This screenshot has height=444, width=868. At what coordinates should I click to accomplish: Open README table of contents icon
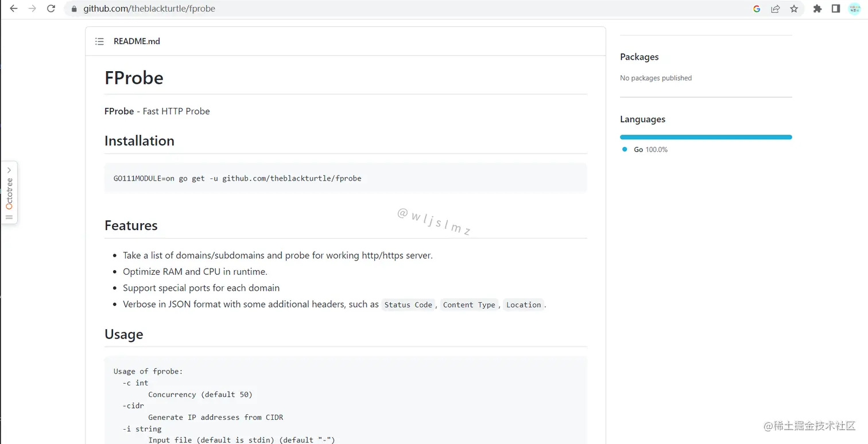pyautogui.click(x=99, y=41)
